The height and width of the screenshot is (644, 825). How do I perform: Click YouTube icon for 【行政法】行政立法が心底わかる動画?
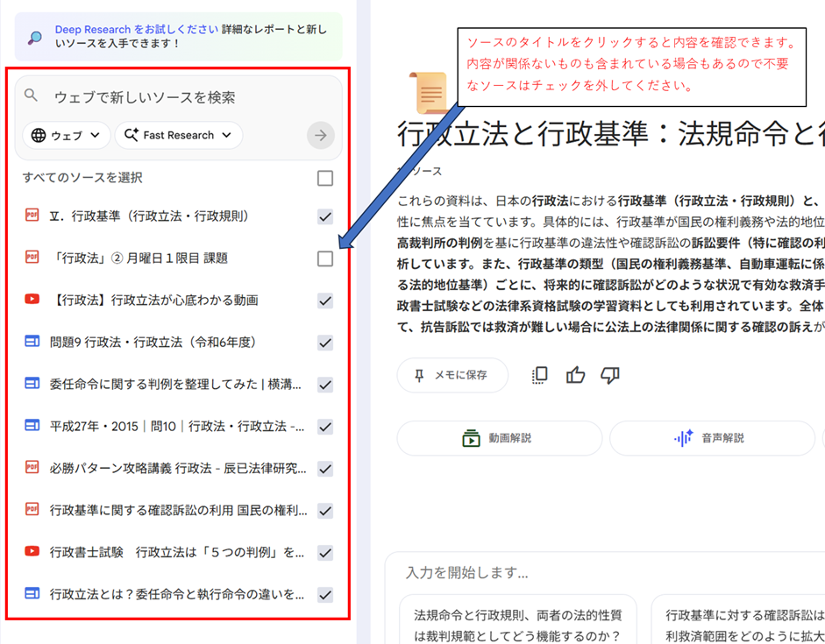pyautogui.click(x=32, y=300)
